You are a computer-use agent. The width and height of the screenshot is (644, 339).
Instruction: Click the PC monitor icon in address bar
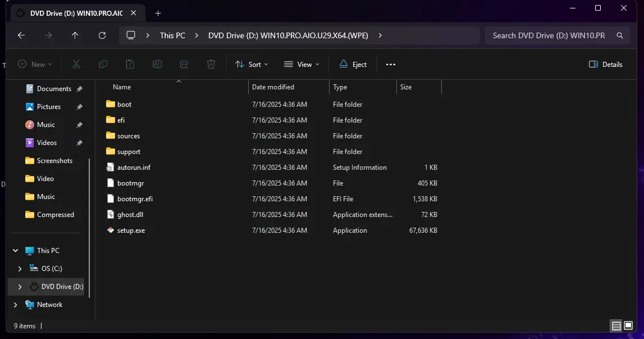coord(131,35)
